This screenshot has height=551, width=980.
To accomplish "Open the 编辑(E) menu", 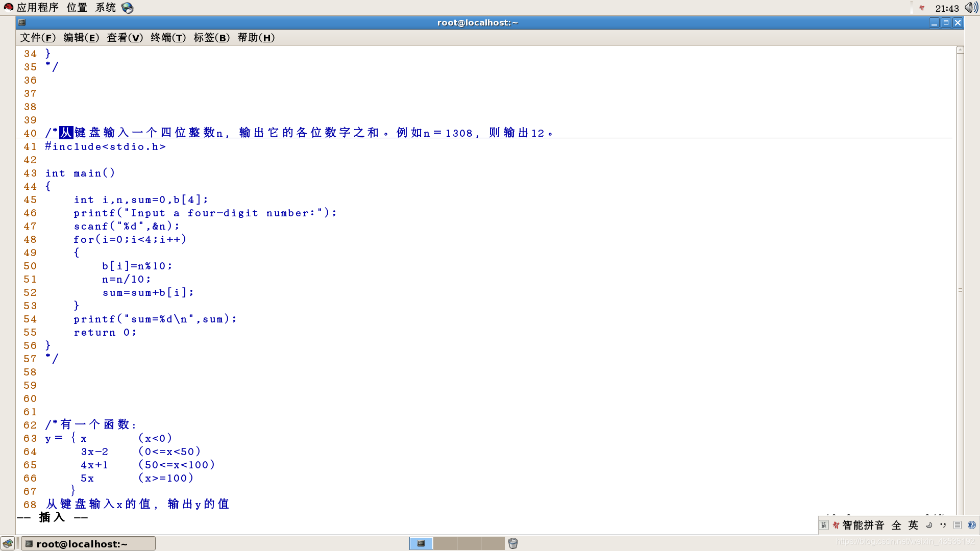I will tap(81, 38).
